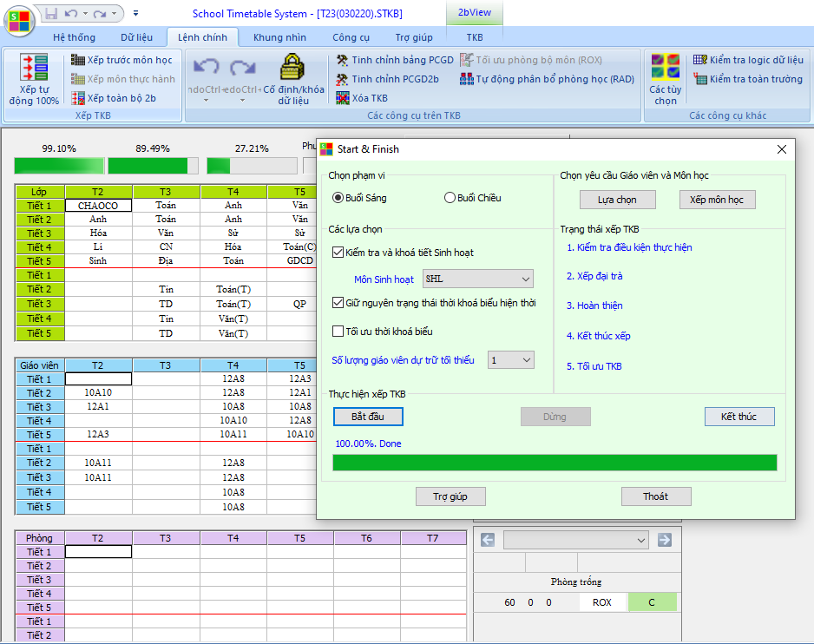Run Kiểm tra logic dữ liệu
814x644 pixels.
(748, 60)
